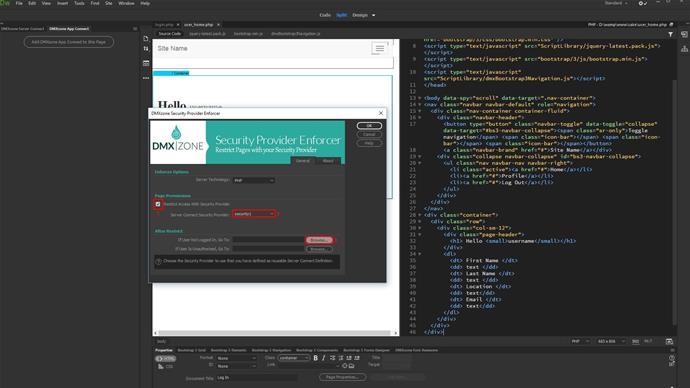Open the window size dropdown in status bar

click(611, 341)
